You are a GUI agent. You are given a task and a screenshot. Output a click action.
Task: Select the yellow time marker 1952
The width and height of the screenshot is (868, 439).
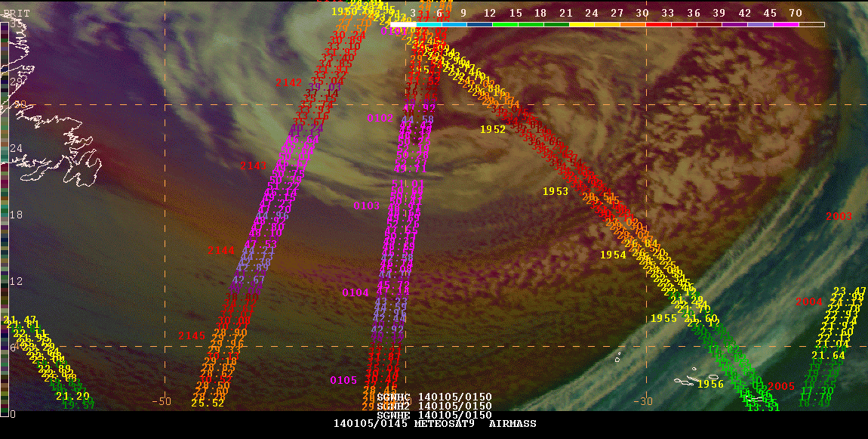tap(493, 129)
